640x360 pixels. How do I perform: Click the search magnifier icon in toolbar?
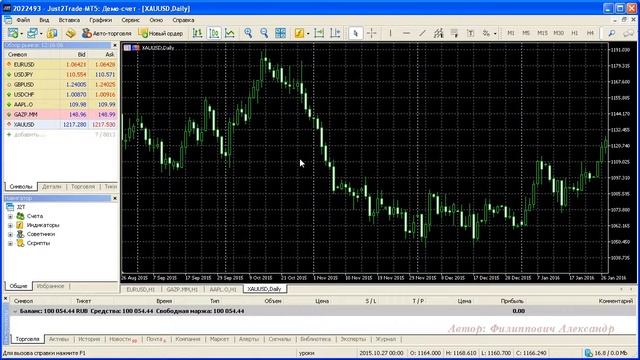point(611,33)
